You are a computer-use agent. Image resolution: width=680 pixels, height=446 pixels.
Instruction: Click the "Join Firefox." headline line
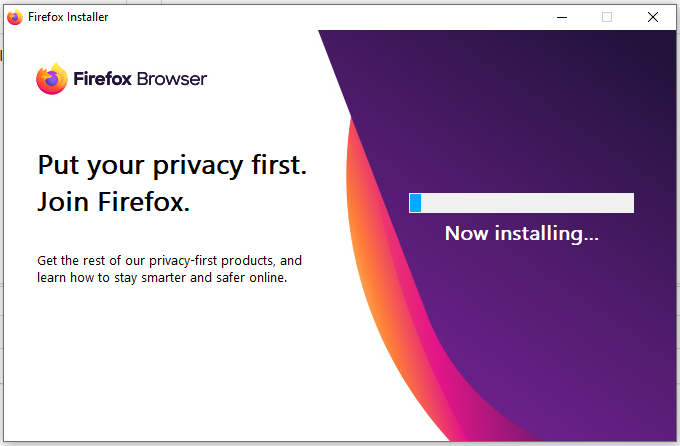coord(114,202)
